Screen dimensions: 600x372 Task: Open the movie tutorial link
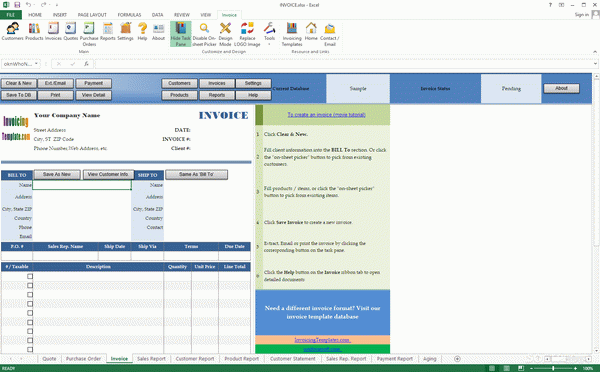326,114
